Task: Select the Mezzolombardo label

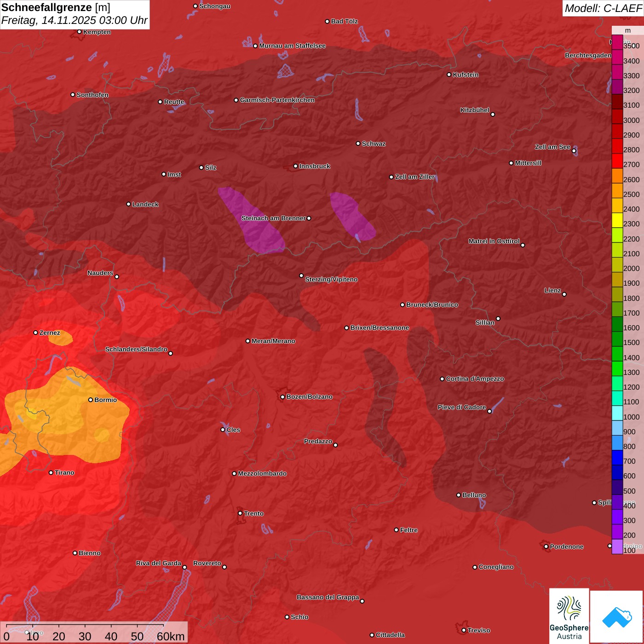Action: tap(262, 473)
